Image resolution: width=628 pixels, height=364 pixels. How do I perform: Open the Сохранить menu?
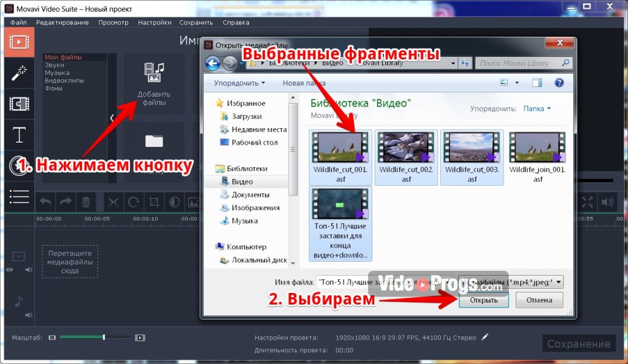196,23
